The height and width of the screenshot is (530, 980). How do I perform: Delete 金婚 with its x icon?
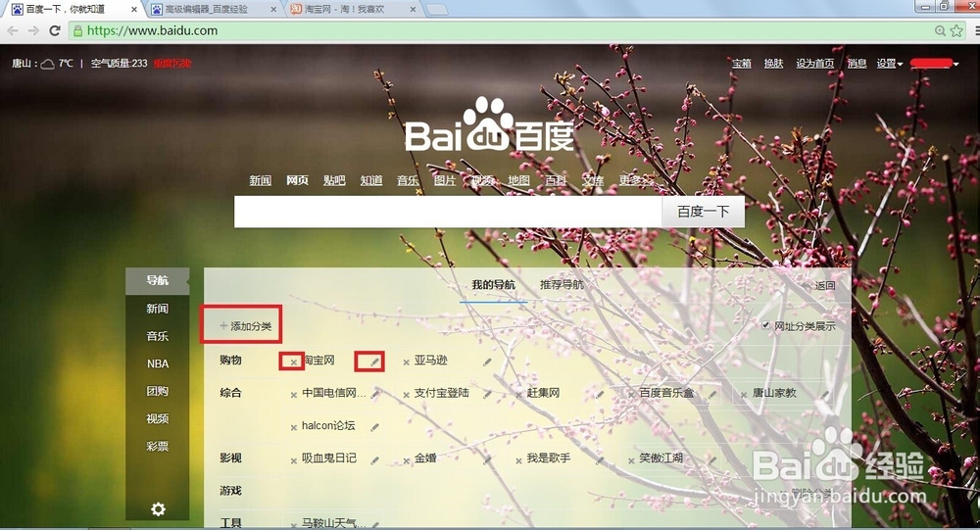[x=407, y=460]
